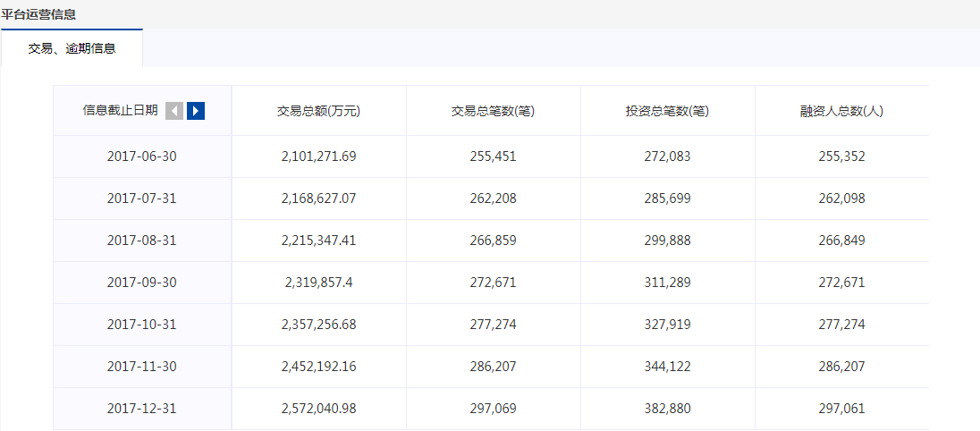The image size is (980, 431).
Task: Click investment count value 382,880
Action: tap(667, 409)
